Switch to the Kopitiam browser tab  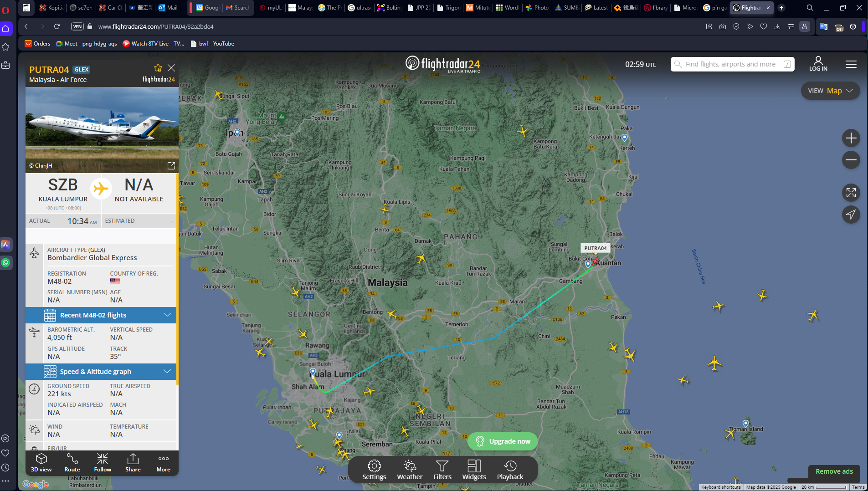click(51, 8)
